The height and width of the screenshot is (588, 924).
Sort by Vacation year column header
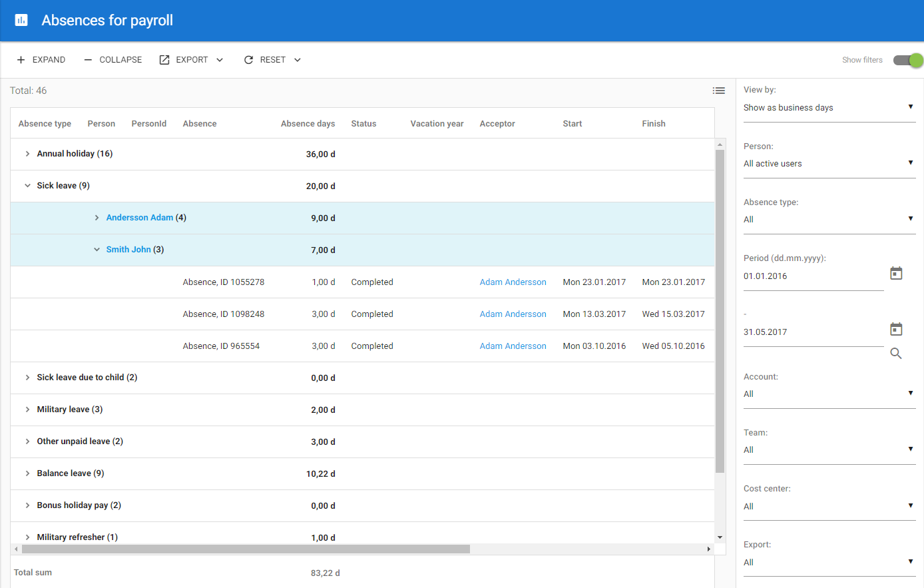[x=437, y=124]
